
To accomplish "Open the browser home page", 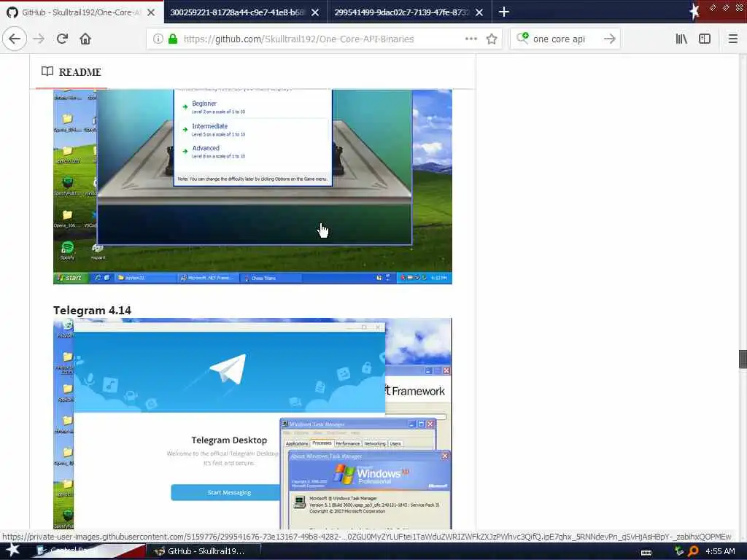I will [85, 39].
